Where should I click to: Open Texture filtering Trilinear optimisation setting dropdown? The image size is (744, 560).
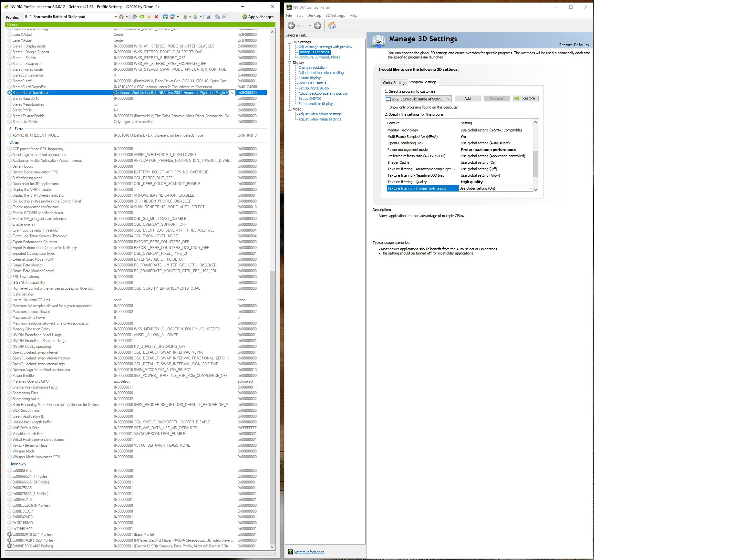[x=531, y=188]
